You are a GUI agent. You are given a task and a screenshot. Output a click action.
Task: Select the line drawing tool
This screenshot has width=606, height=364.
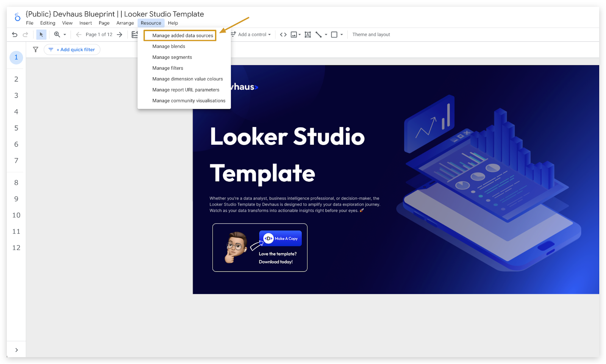pyautogui.click(x=319, y=34)
